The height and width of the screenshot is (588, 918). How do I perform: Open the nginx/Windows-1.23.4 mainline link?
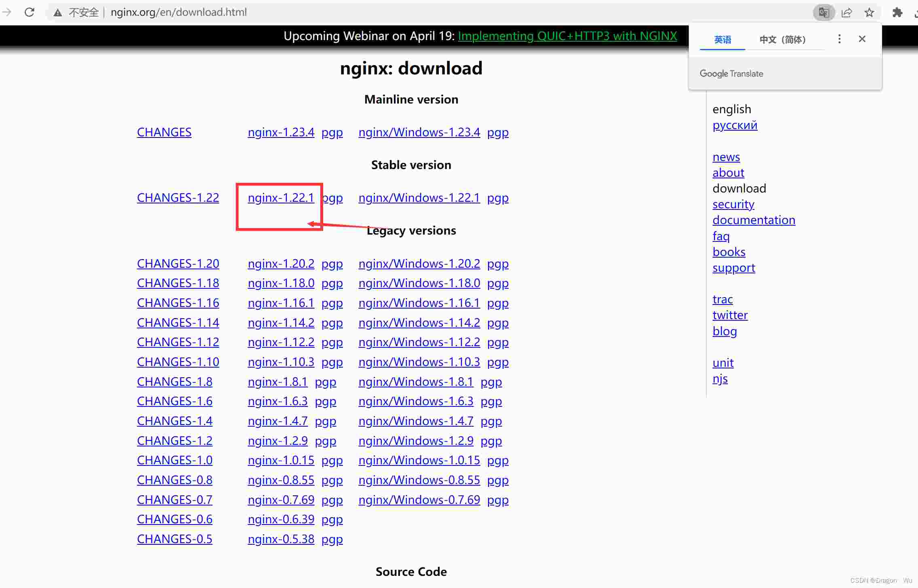(419, 132)
